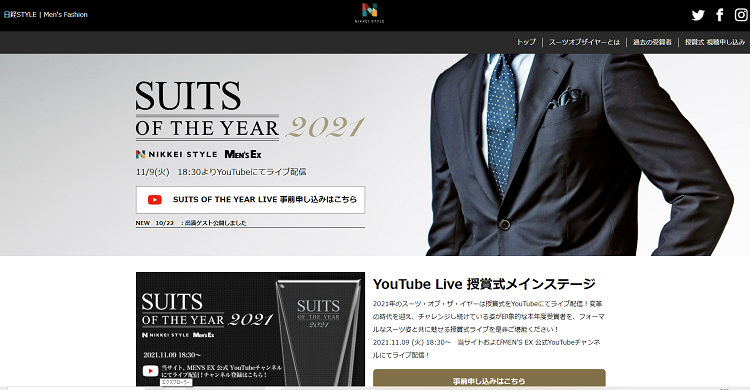Click the YouTube Live 授賞式メインステージ heading
Screen dimensions: 750x390
coord(484,284)
